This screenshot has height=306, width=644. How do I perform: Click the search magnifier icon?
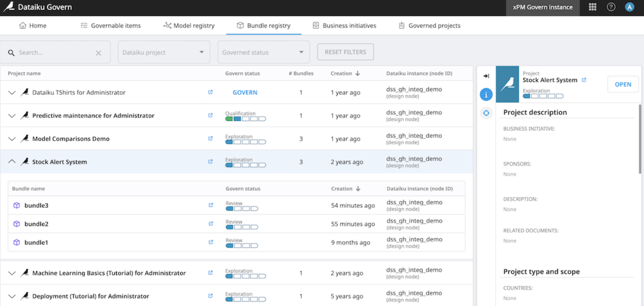coord(11,52)
